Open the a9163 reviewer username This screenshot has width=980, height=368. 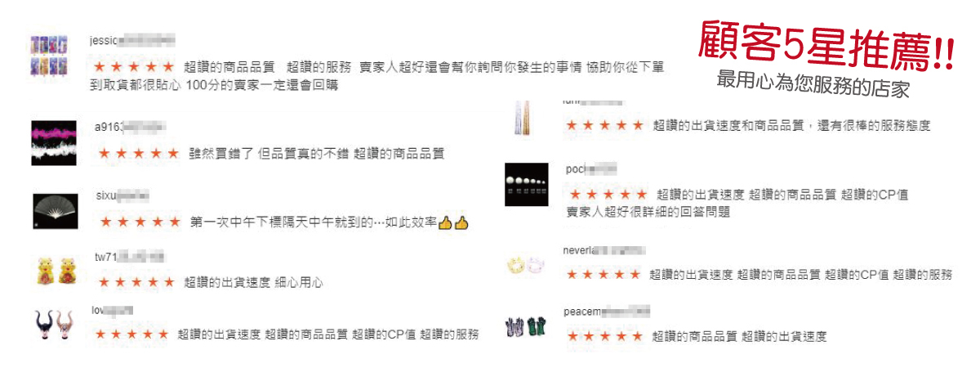point(128,128)
